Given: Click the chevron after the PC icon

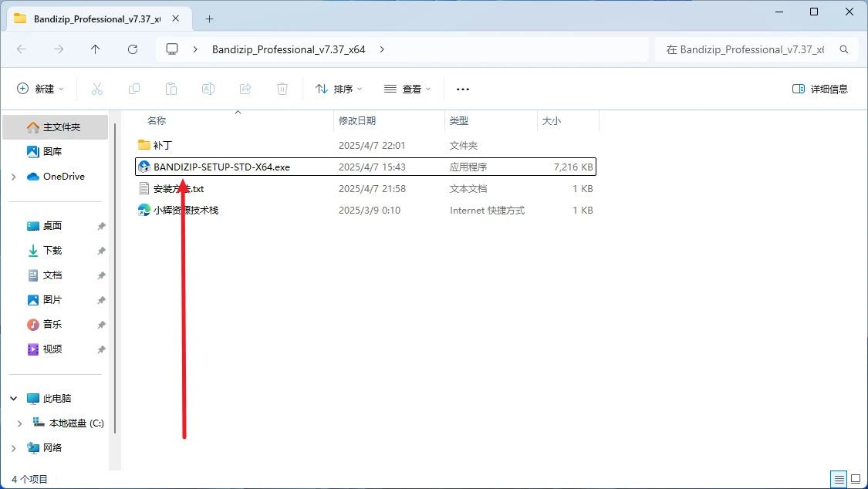Looking at the screenshot, I should click(x=195, y=49).
